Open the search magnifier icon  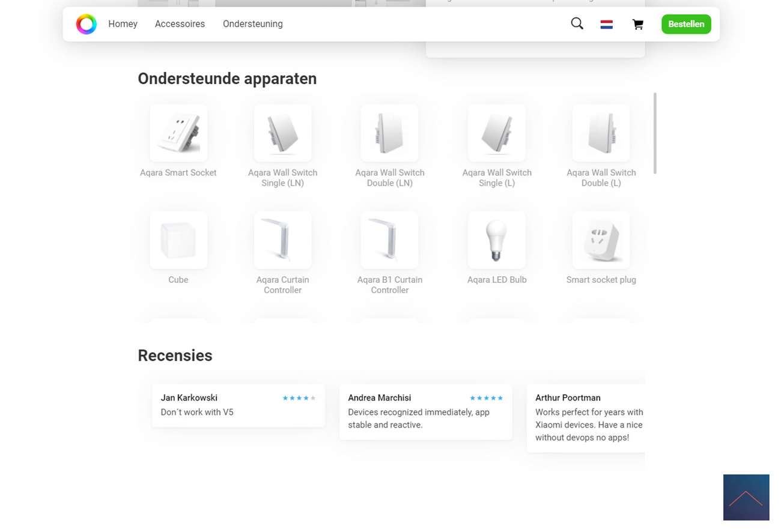[x=577, y=23]
